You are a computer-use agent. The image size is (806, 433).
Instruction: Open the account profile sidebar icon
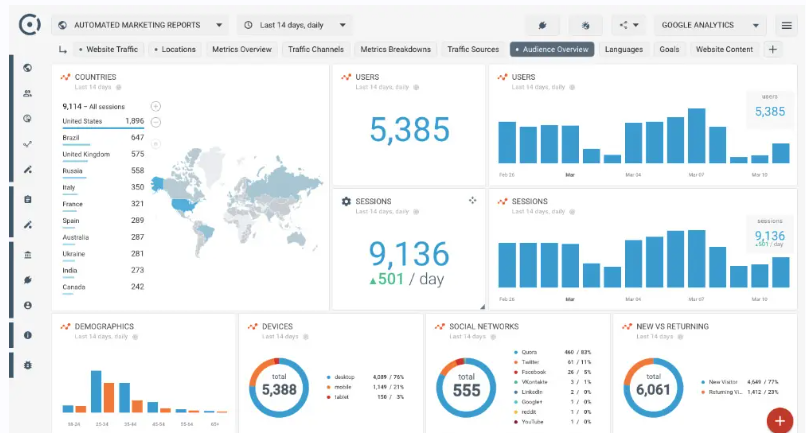[28, 305]
